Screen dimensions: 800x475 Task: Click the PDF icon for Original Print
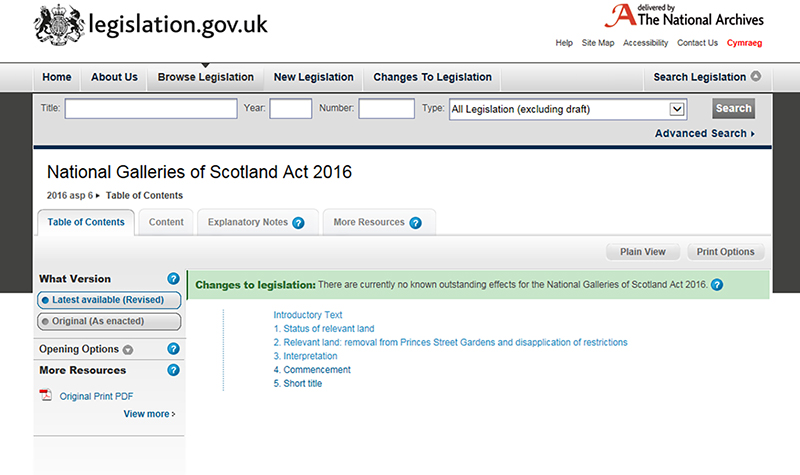tap(46, 395)
